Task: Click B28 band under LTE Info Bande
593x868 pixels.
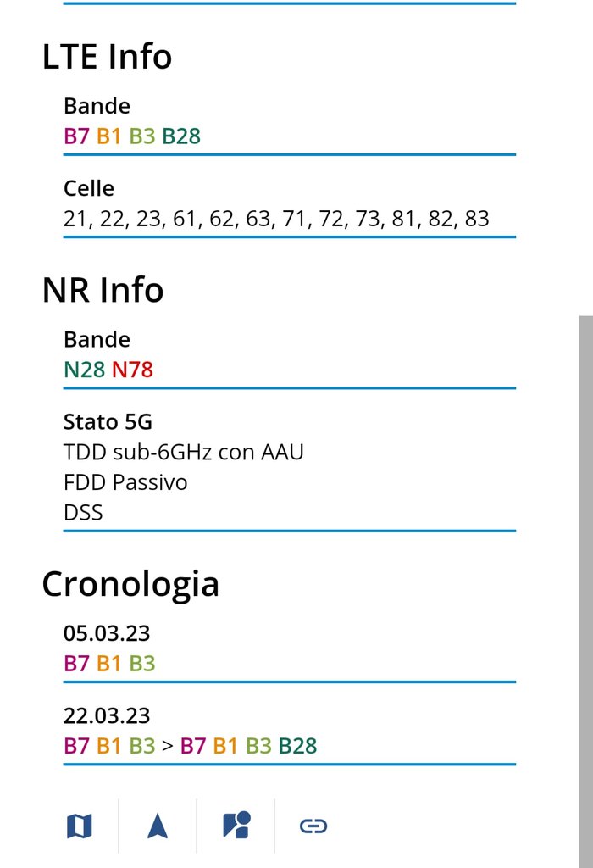Action: [181, 136]
